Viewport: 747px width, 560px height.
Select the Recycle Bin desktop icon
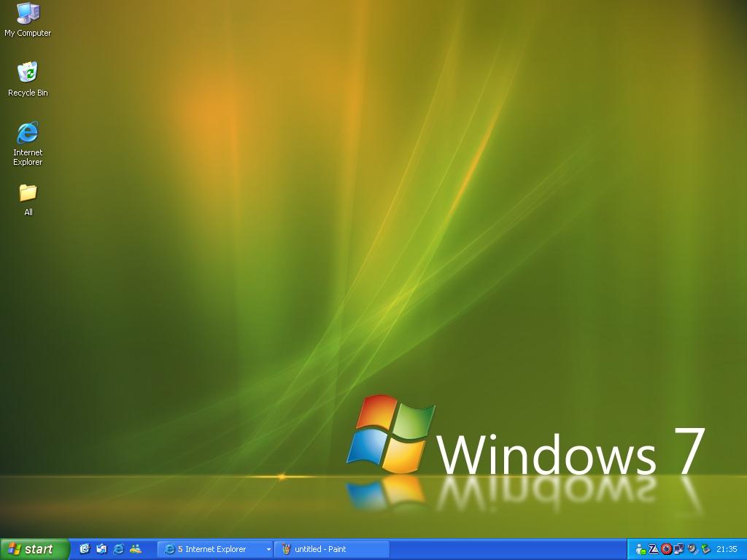(28, 79)
